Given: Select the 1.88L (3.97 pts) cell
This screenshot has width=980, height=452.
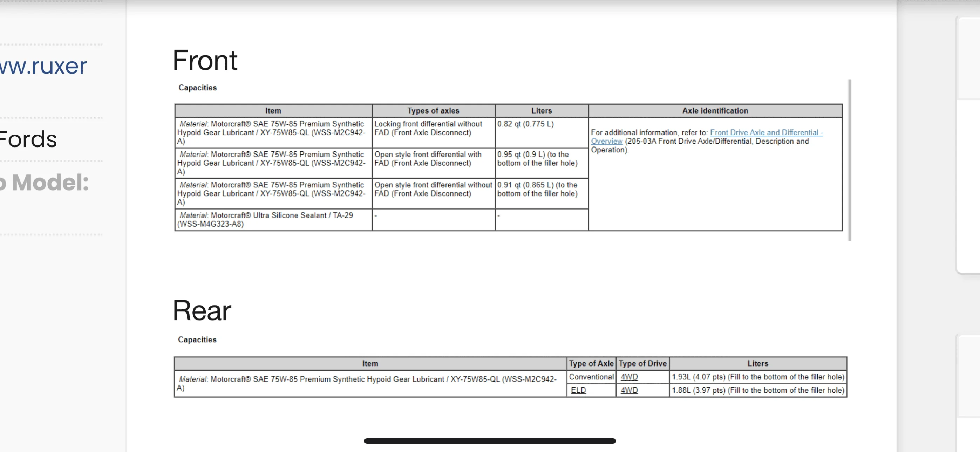Looking at the screenshot, I should point(758,390).
